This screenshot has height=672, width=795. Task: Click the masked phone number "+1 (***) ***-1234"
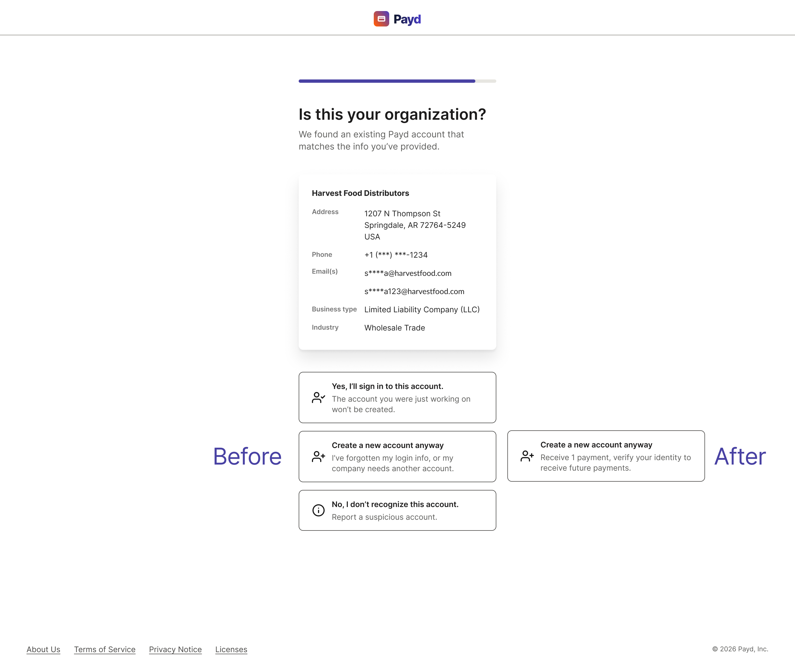pos(396,255)
